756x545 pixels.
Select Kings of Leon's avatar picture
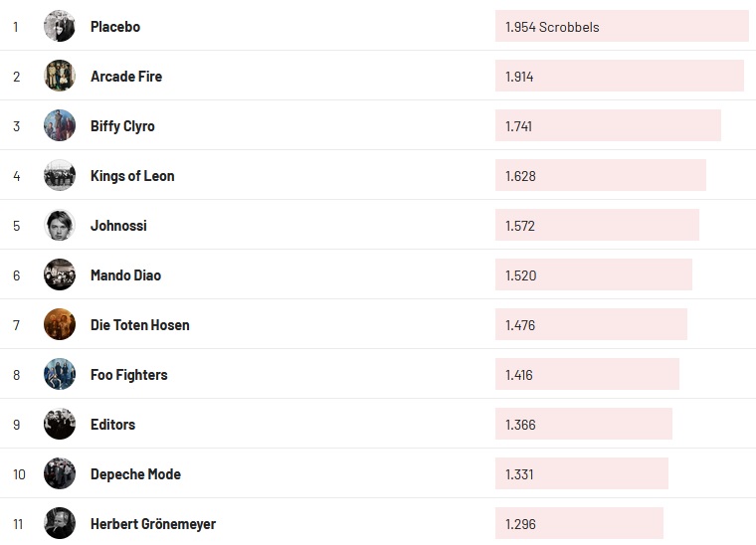(x=60, y=176)
